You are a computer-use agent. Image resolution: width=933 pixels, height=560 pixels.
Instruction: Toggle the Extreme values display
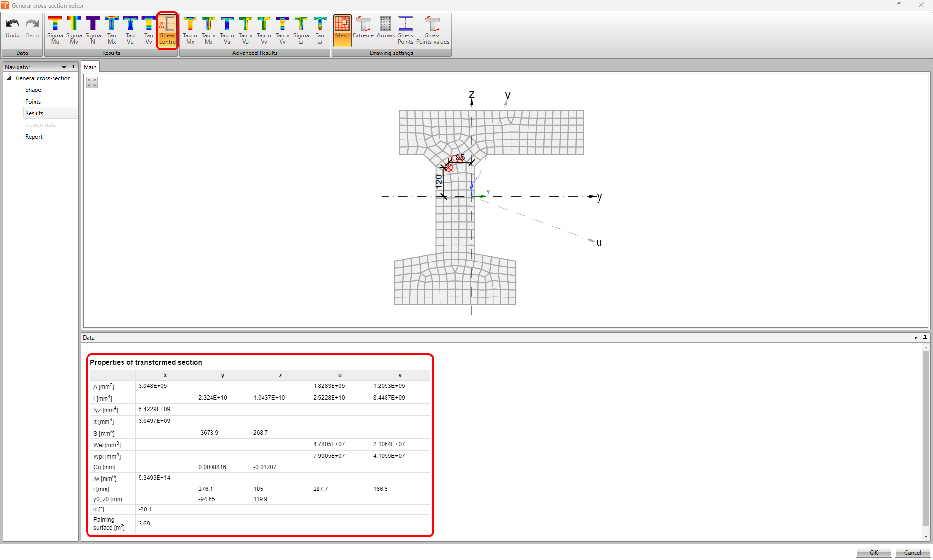(363, 29)
